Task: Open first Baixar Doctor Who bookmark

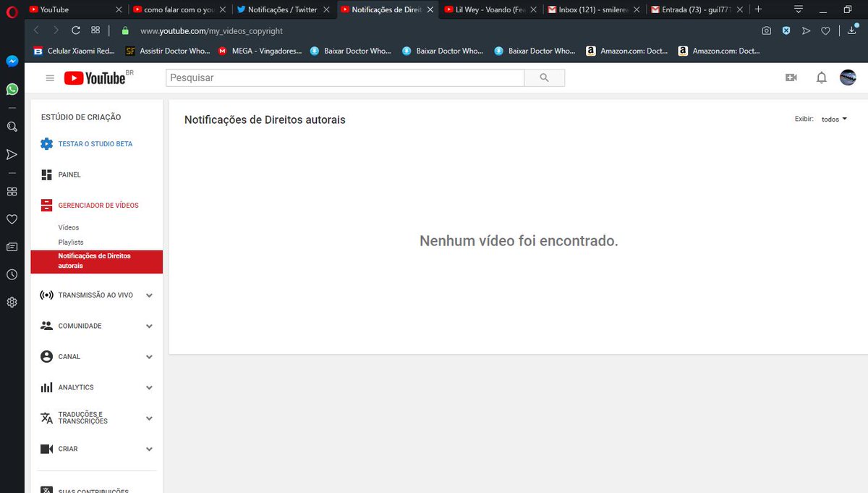Action: pyautogui.click(x=350, y=51)
